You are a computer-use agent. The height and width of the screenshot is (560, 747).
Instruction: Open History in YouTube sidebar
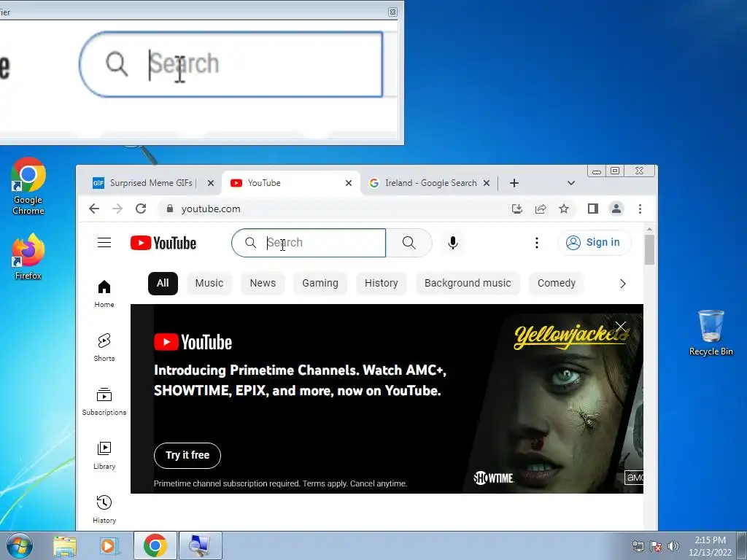[104, 510]
